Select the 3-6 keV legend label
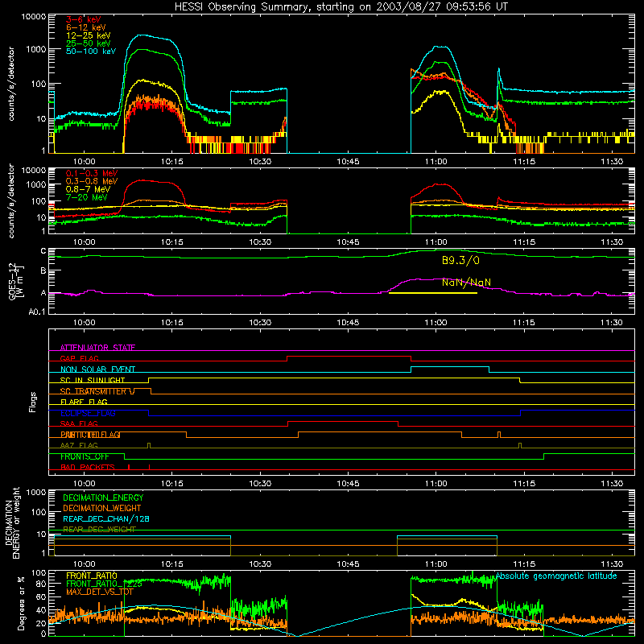The image size is (644, 644). coord(84,19)
